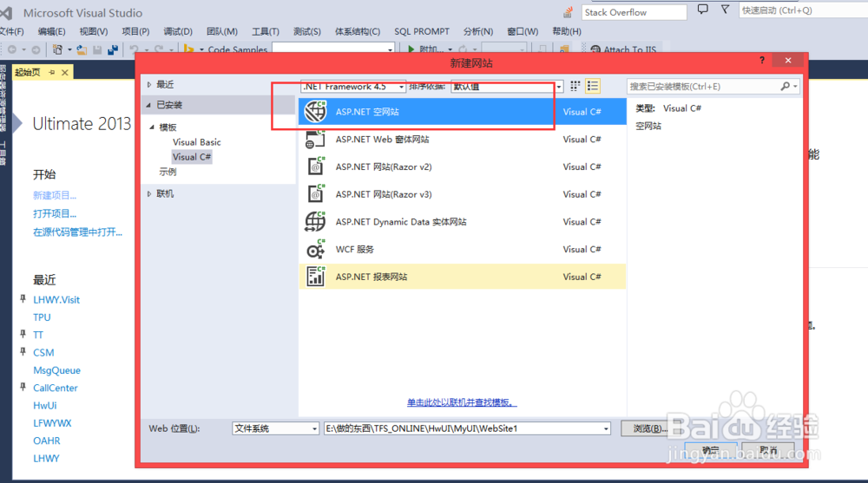
Task: Open the 编辑(E) menu
Action: tap(51, 31)
